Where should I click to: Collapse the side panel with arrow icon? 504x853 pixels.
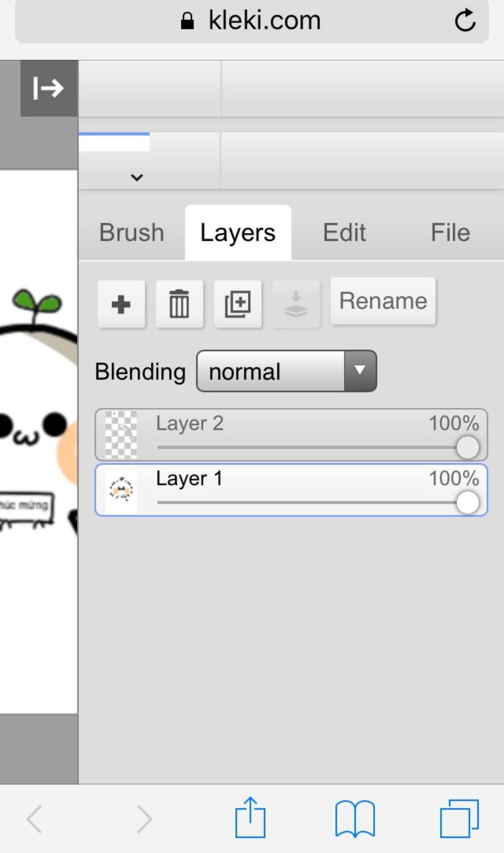tap(49, 89)
